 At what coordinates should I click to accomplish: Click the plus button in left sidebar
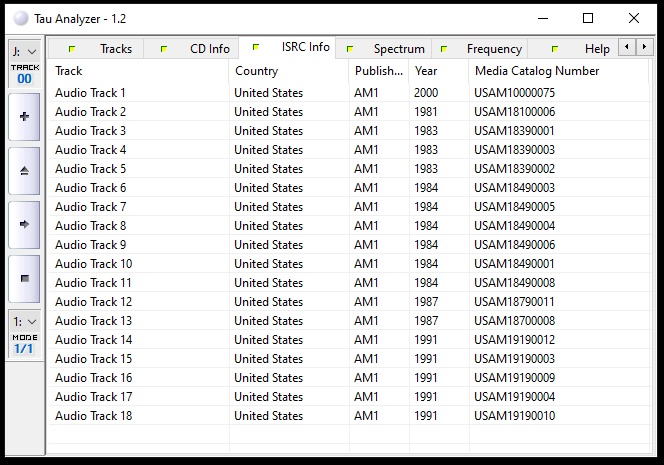24,116
